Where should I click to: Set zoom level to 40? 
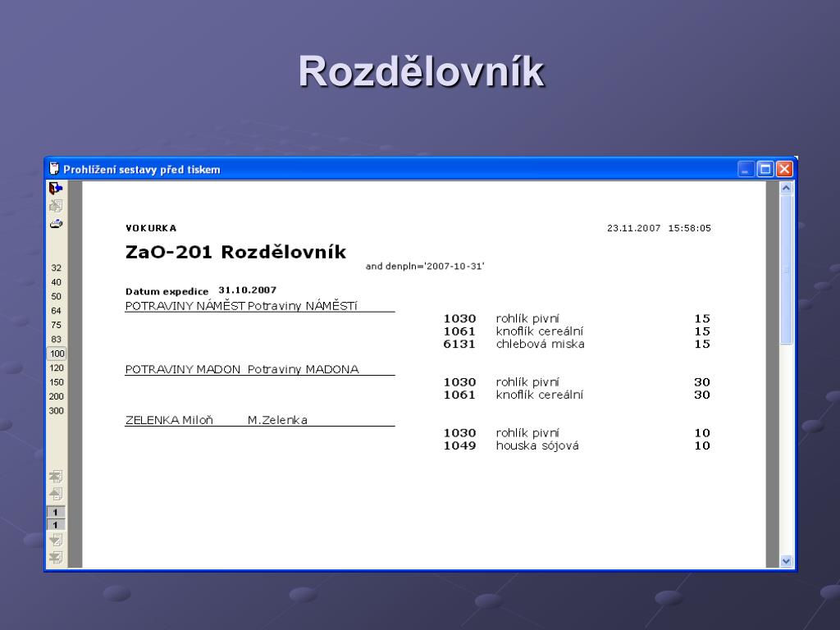(57, 282)
